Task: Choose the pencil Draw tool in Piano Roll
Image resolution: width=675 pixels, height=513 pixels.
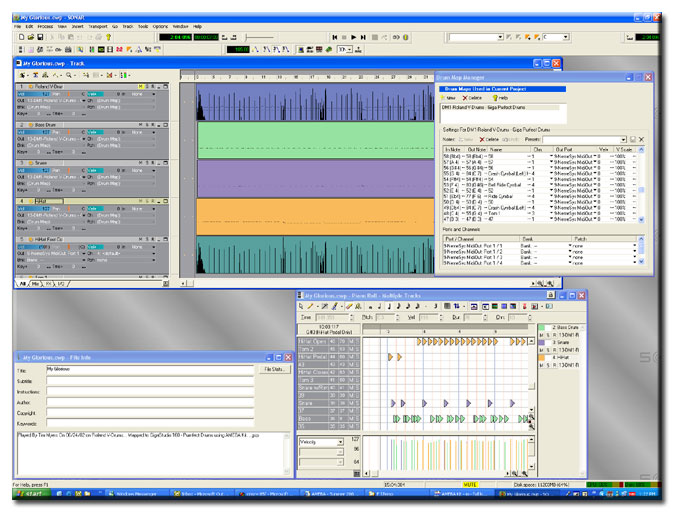Action: point(310,306)
